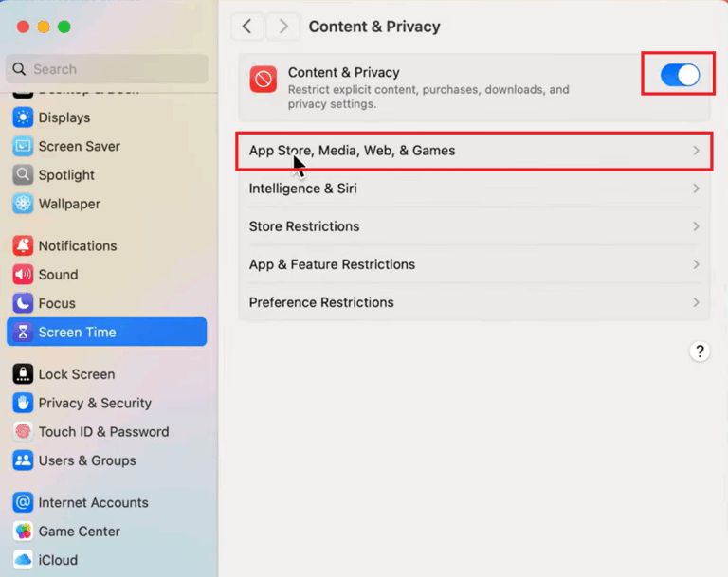Open the Touch ID fingerprint icon

click(23, 432)
